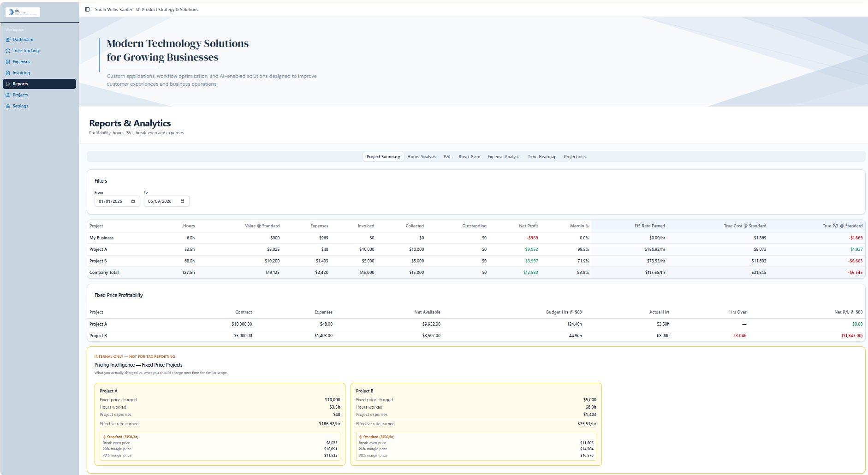Switch to Hours Analysis tab

(422, 157)
